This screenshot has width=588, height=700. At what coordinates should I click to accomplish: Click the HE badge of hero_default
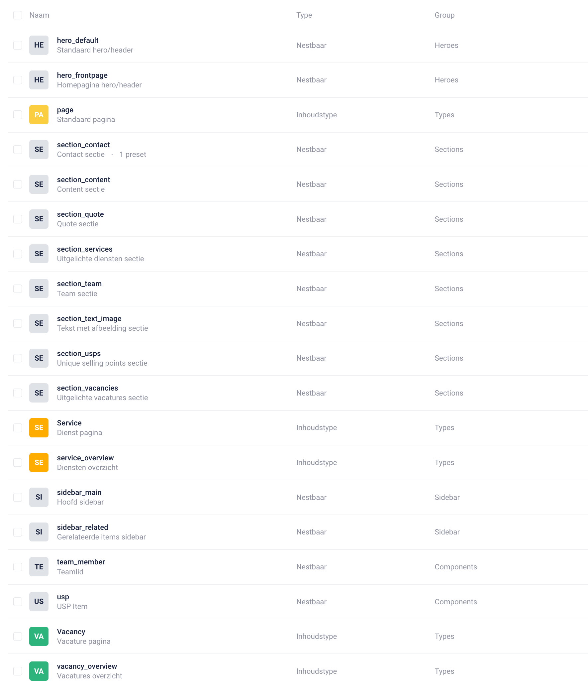coord(39,45)
